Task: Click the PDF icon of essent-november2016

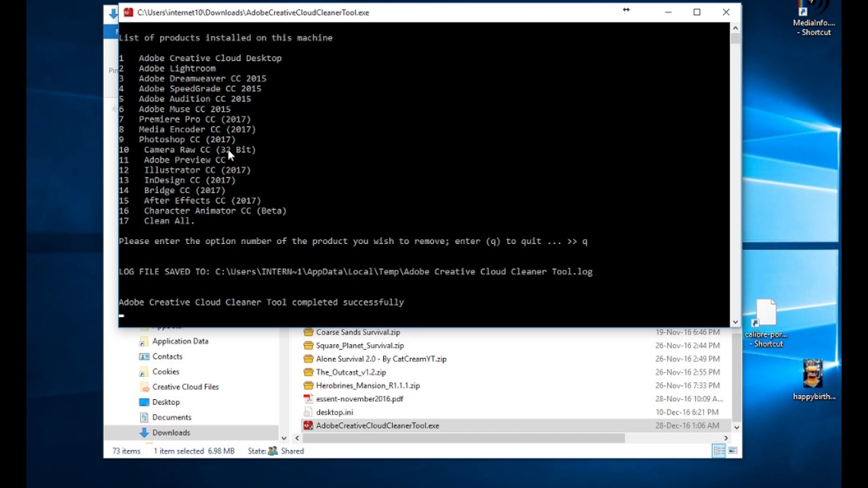Action: coord(309,399)
